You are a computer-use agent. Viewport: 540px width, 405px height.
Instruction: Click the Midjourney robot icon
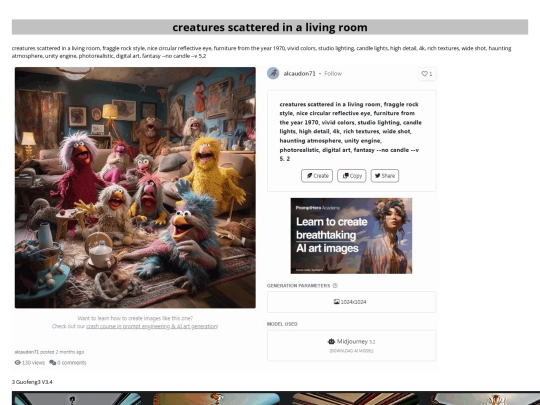tap(331, 341)
